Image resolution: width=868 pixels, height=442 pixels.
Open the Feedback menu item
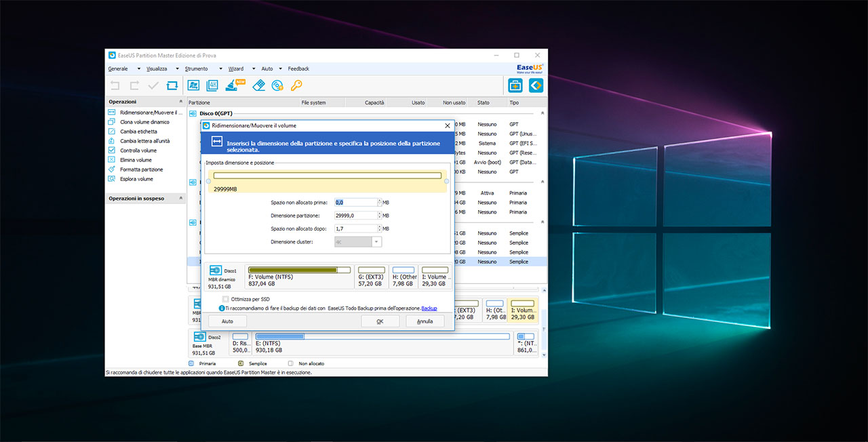click(x=298, y=69)
